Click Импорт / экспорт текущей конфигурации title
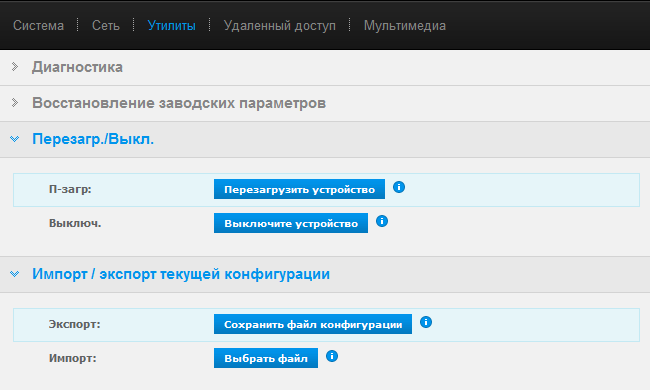Image resolution: width=650 pixels, height=390 pixels. (181, 274)
